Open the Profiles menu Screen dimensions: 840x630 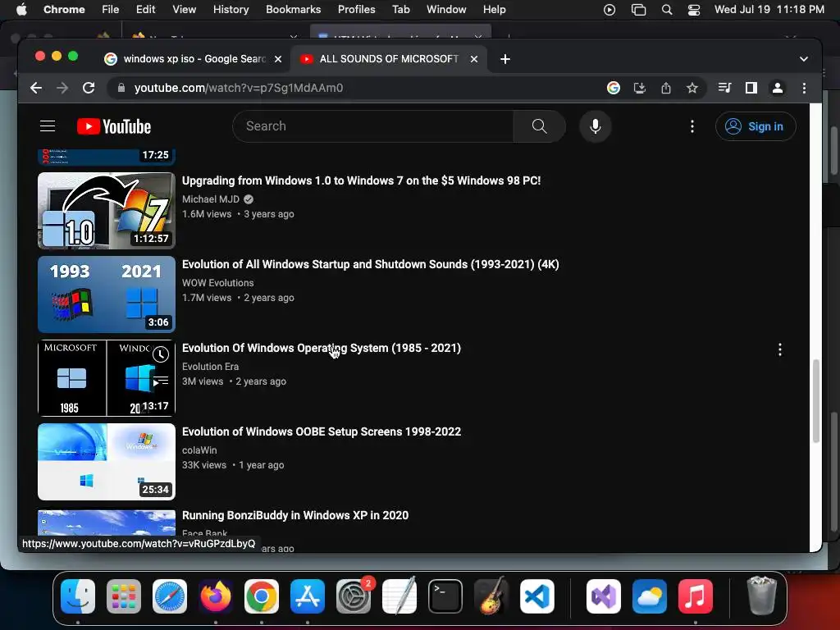click(x=356, y=9)
